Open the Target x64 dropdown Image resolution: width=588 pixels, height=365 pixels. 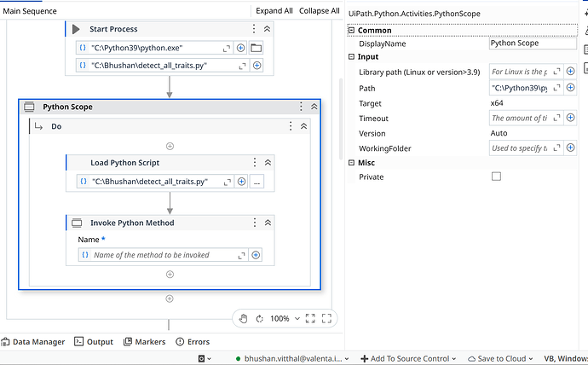coord(533,103)
